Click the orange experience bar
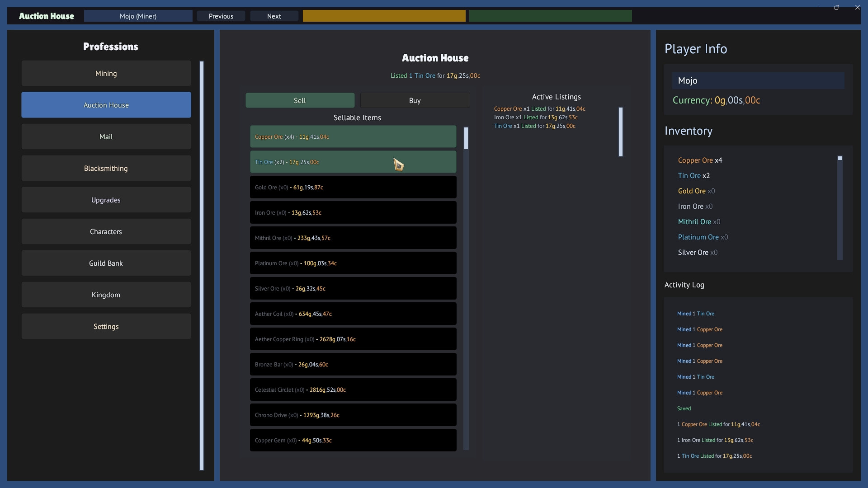Image resolution: width=868 pixels, height=488 pixels. point(384,16)
